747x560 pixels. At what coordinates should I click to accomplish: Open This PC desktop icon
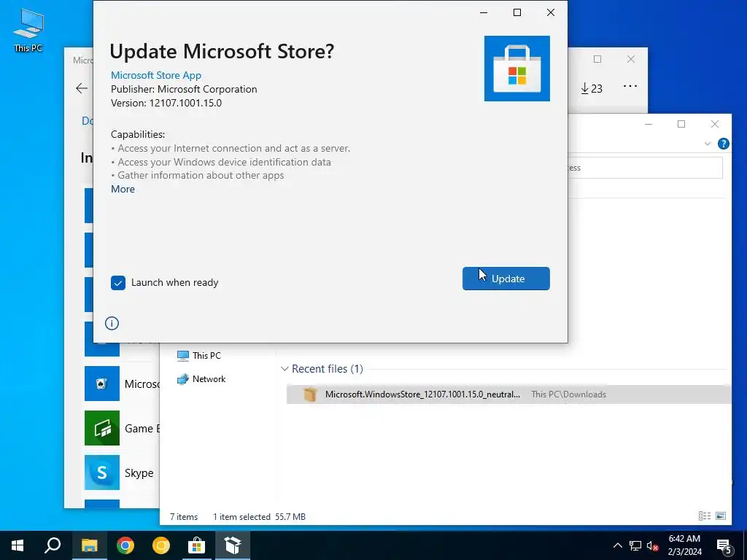pyautogui.click(x=28, y=29)
